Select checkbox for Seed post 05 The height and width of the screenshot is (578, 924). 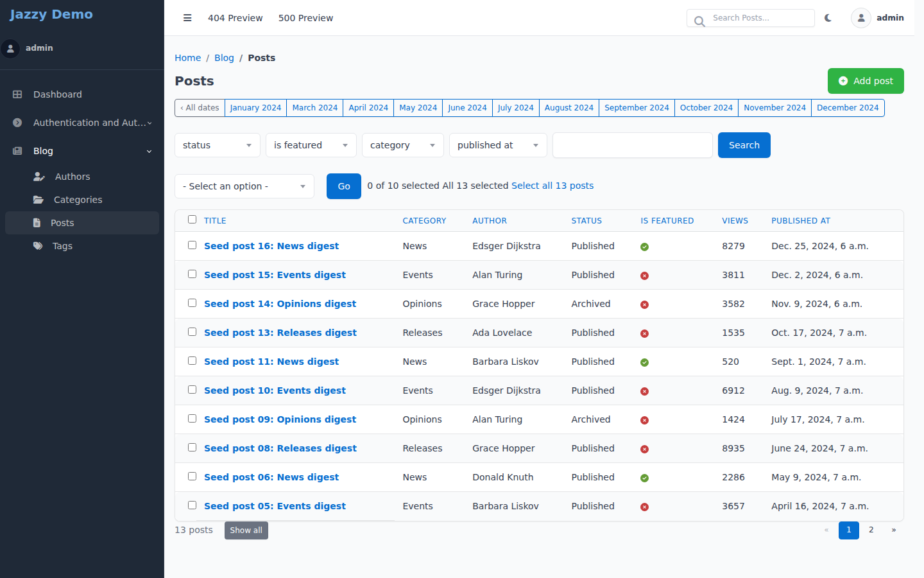click(192, 505)
